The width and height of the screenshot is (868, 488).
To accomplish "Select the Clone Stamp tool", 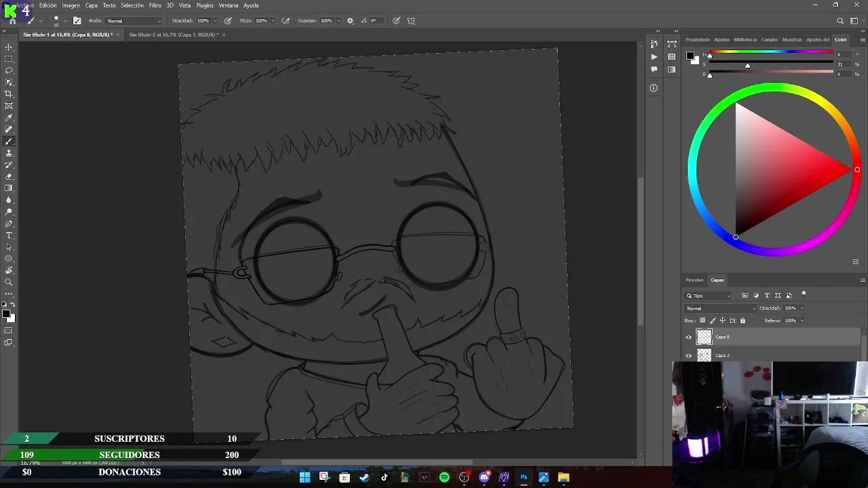I will [x=9, y=153].
